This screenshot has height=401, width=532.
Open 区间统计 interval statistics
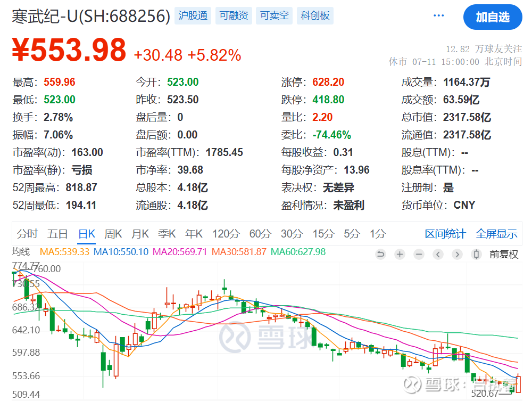click(x=445, y=234)
